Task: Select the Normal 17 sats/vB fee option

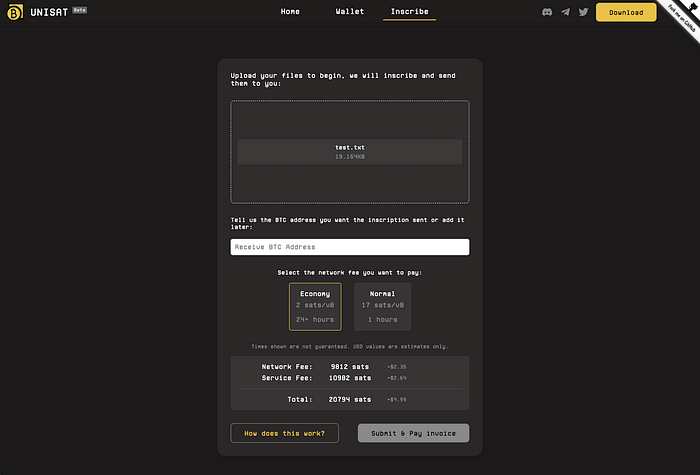Action: (x=383, y=306)
